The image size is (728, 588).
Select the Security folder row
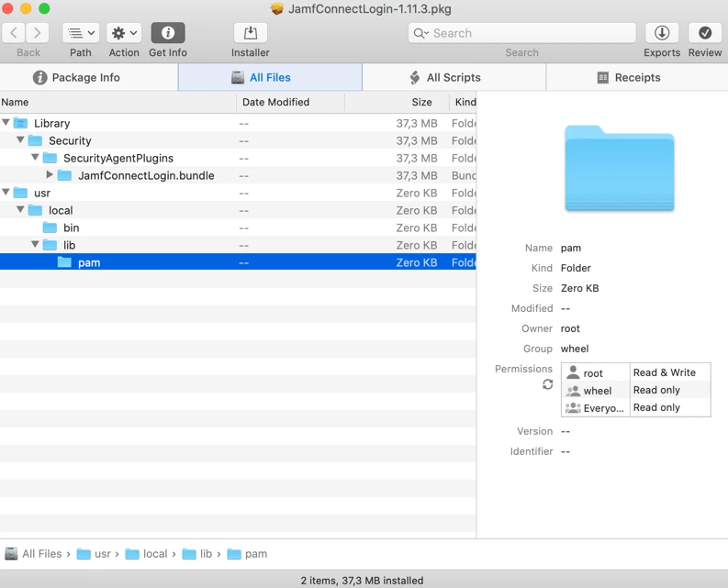(x=238, y=140)
